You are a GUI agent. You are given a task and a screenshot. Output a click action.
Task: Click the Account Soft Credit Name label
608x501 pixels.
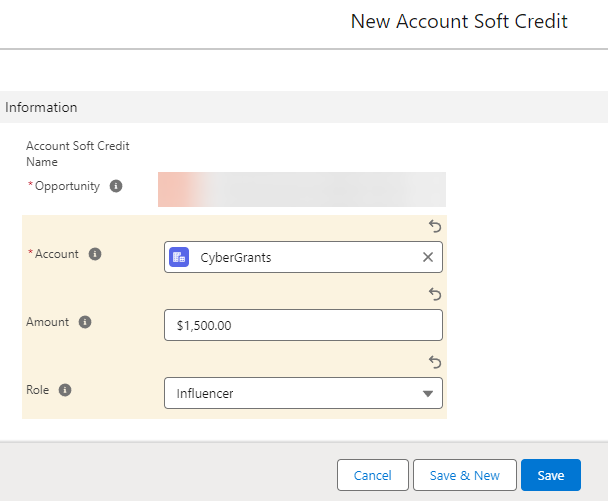pyautogui.click(x=78, y=154)
